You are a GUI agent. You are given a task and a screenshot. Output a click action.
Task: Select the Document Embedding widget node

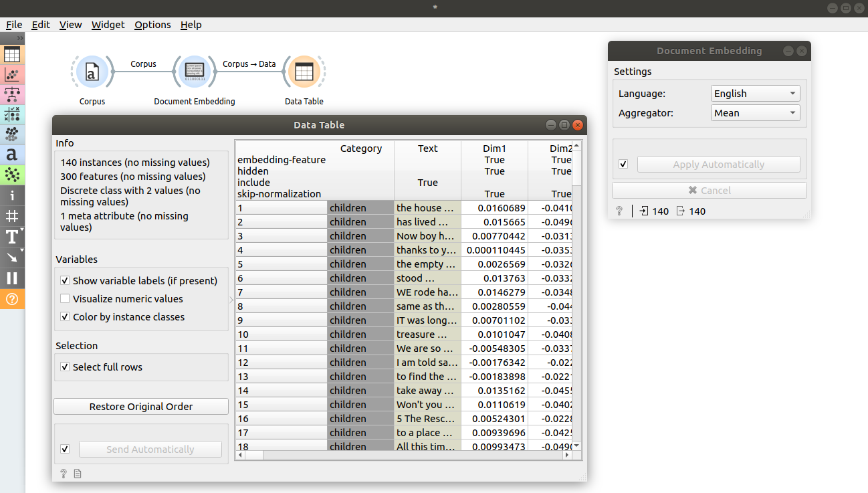[x=194, y=72]
